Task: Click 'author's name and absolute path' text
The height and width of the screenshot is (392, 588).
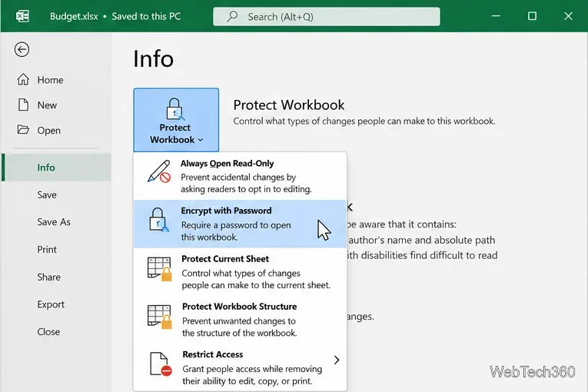Action: coord(422,240)
